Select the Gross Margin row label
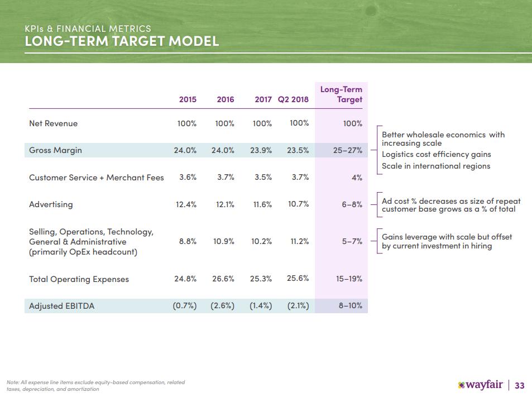The width and height of the screenshot is (532, 397). [55, 150]
